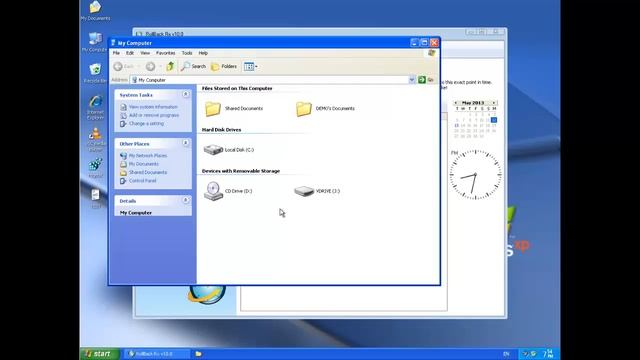Open the Shared Documents folder icon

coord(213,109)
